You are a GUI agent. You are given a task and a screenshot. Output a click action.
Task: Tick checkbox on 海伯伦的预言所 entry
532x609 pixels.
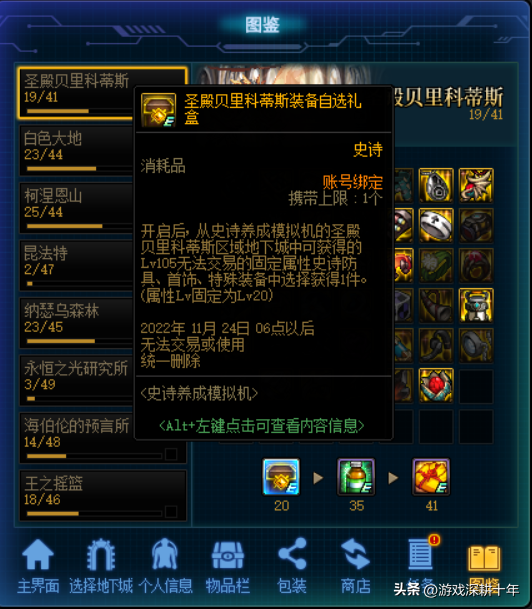171,454
